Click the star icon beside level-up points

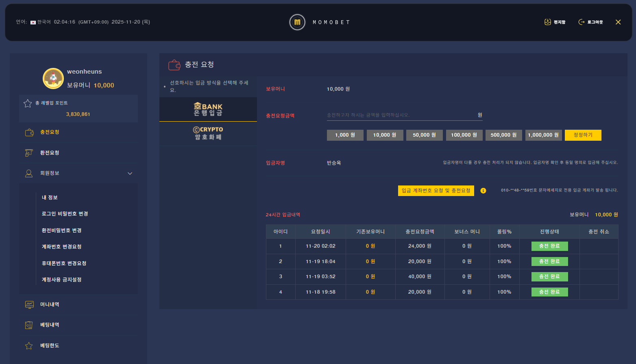pos(28,103)
